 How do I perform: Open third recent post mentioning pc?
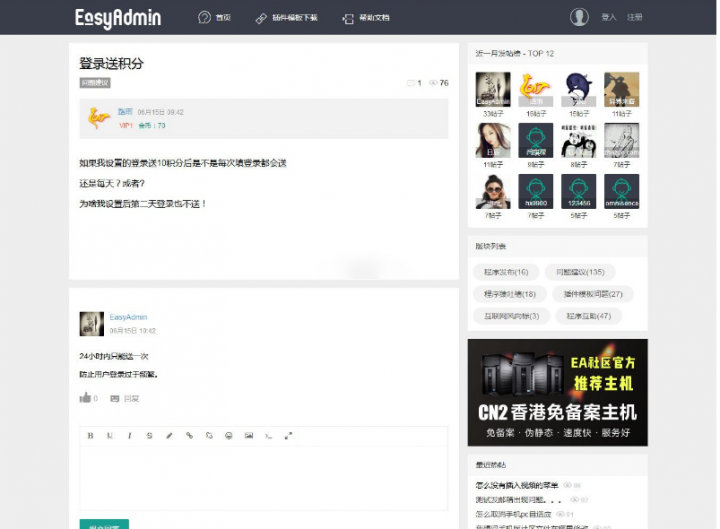tap(513, 514)
